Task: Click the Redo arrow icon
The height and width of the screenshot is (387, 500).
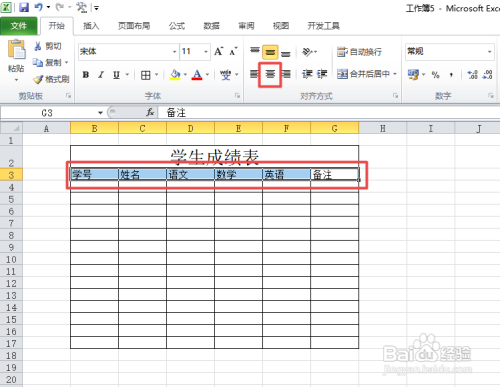Action: pyautogui.click(x=60, y=7)
